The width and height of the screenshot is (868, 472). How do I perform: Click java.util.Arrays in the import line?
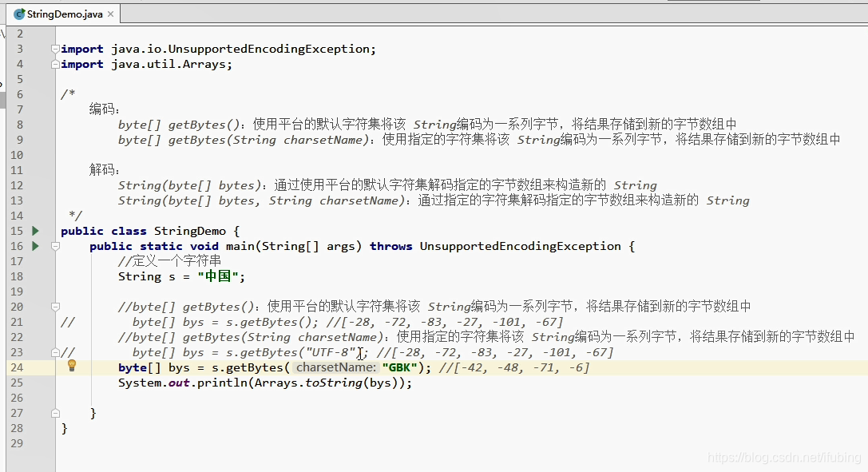point(168,64)
